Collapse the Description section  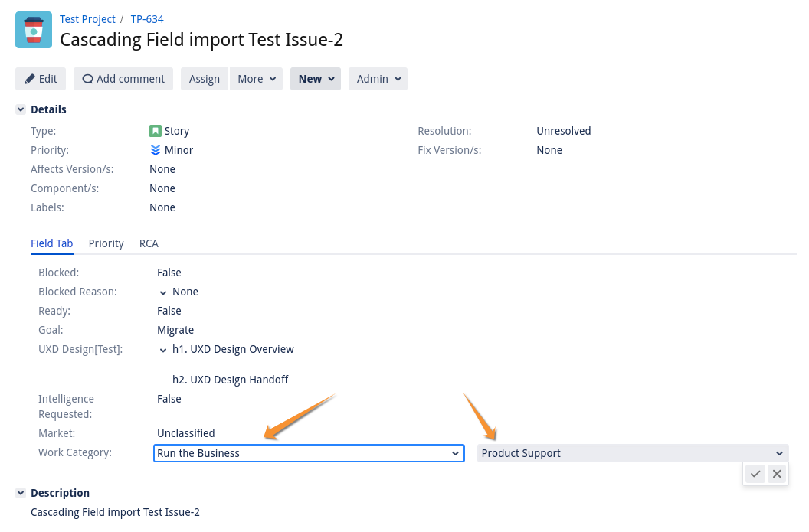(21, 493)
